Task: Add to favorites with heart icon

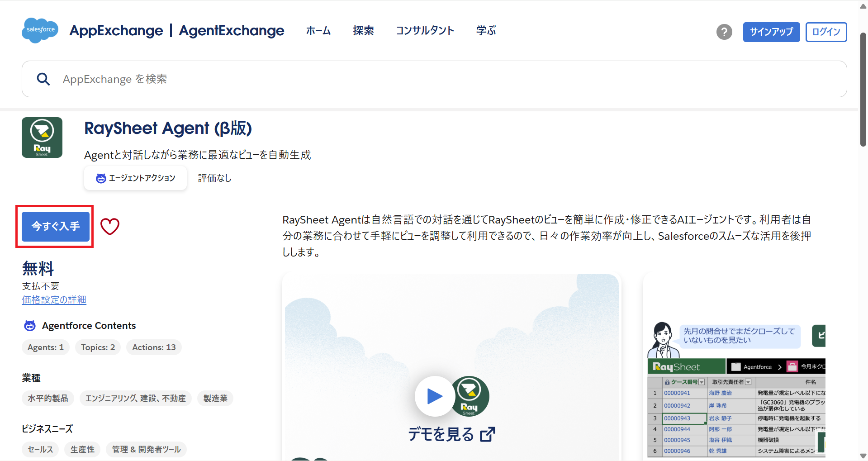Action: point(109,226)
